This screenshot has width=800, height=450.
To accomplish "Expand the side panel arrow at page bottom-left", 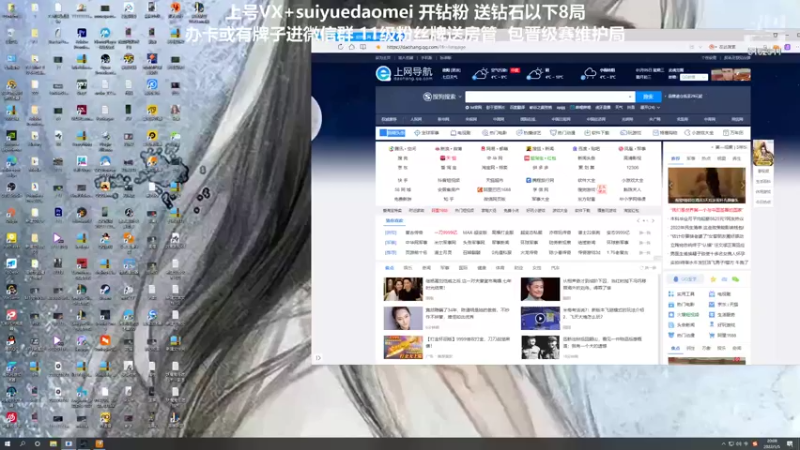I will (318, 358).
